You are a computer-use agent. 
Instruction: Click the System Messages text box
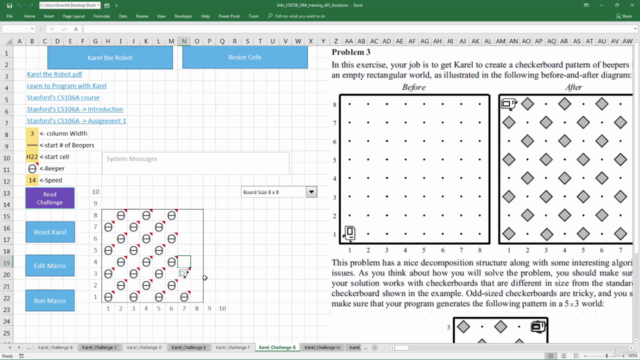pyautogui.click(x=196, y=163)
